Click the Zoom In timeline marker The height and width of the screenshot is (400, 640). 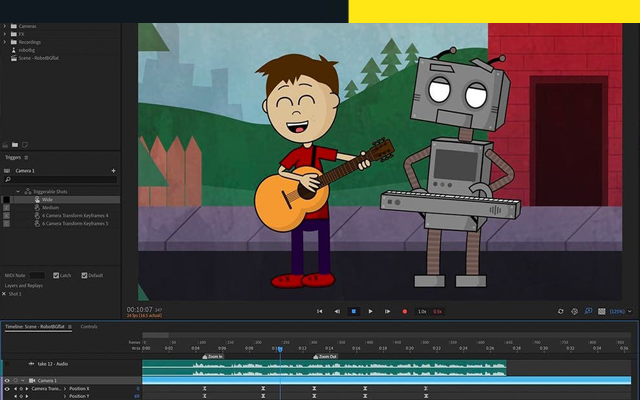coord(213,356)
